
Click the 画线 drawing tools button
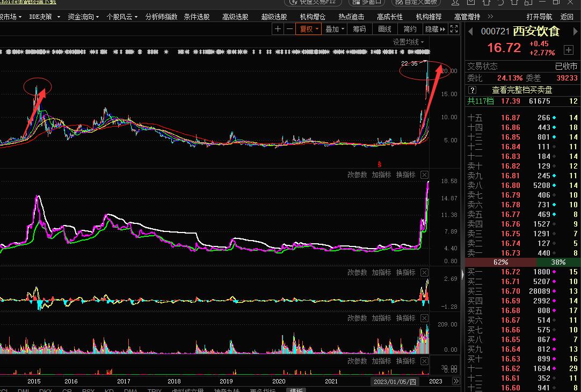(x=384, y=29)
